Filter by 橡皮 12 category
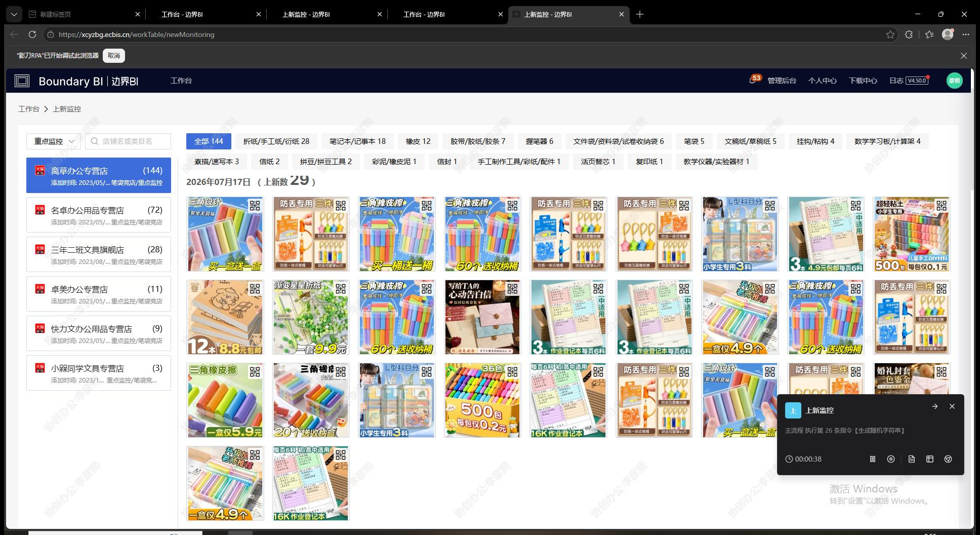Screen dimensions: 980x535 [418, 141]
